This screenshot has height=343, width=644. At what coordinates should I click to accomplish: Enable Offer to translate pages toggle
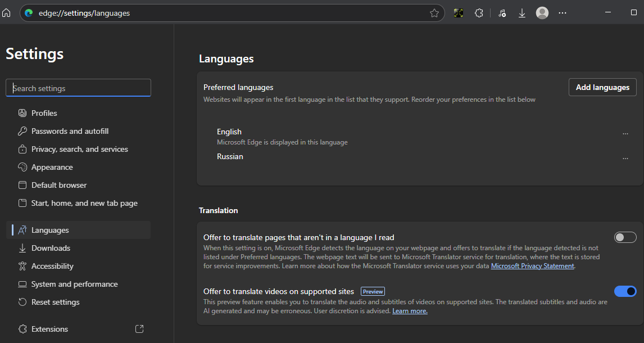click(625, 237)
